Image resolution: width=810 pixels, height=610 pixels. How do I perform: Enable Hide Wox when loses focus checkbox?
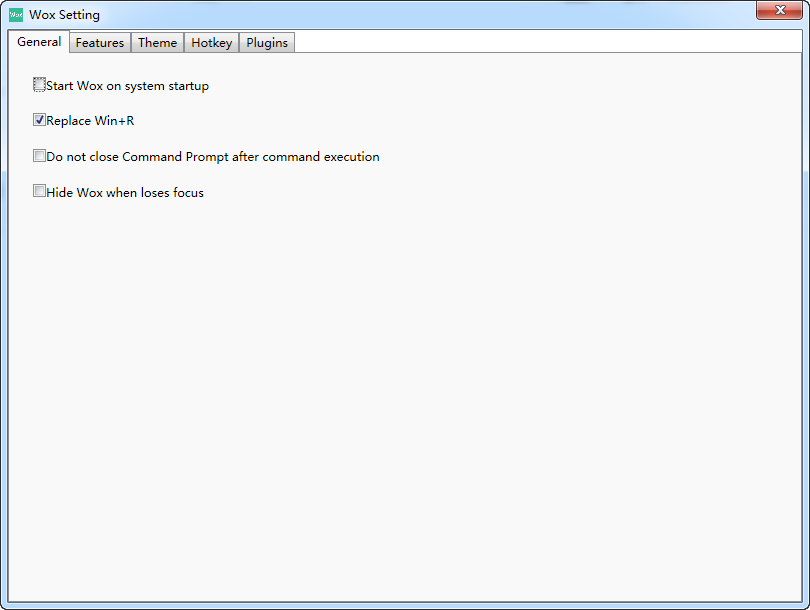(39, 191)
